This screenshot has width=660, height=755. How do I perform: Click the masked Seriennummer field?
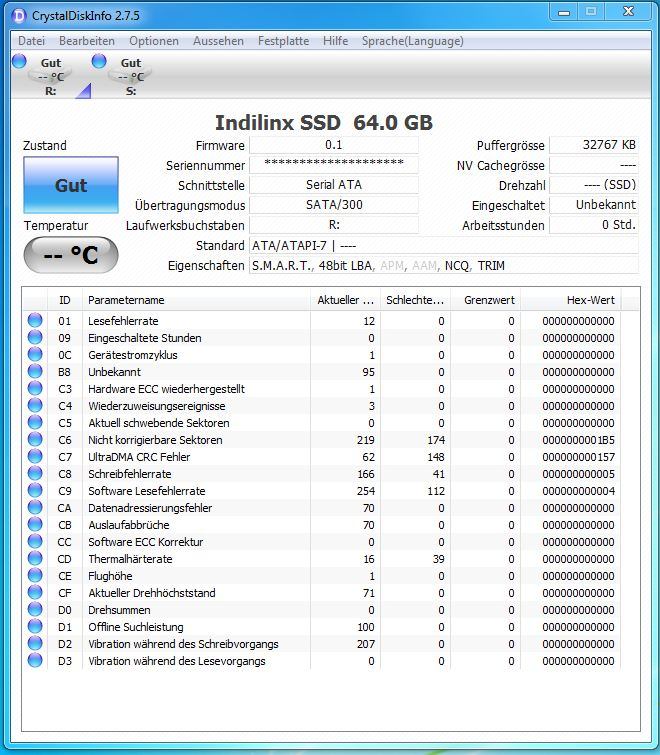coord(334,165)
